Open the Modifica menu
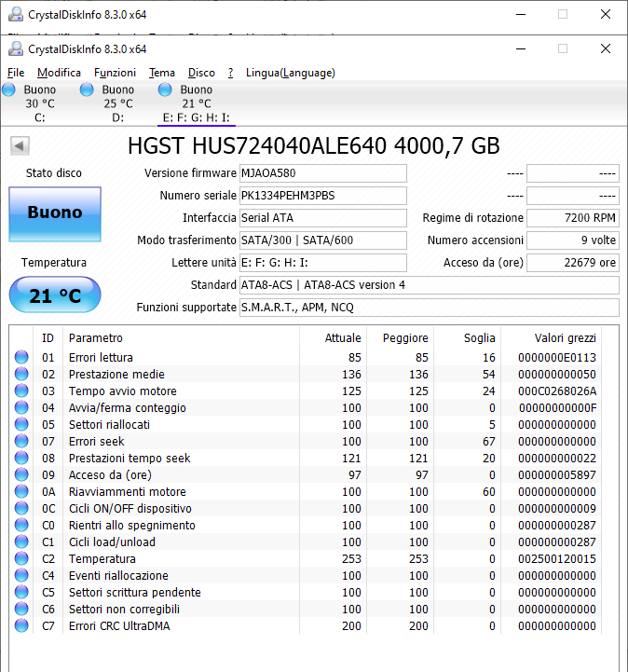The height and width of the screenshot is (672, 628). click(x=59, y=73)
